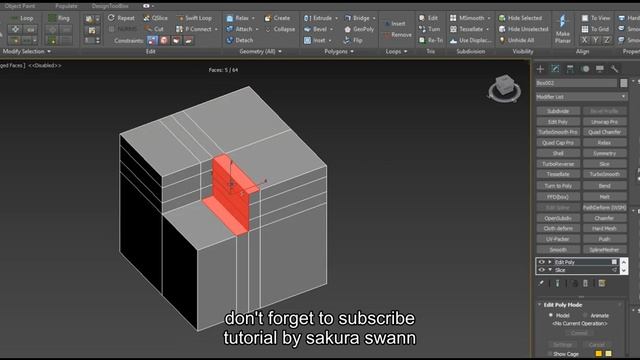Expand Edit Poly sub-object tree arrow
The image size is (640, 360).
coord(550,262)
